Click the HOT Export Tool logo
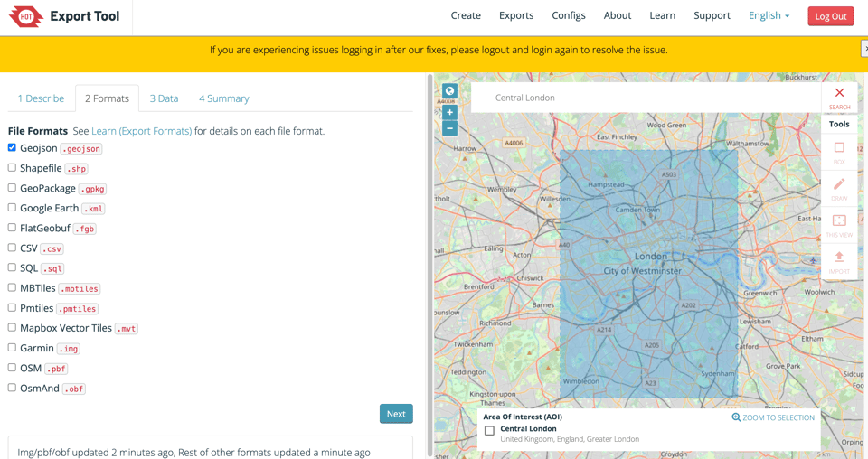 click(64, 16)
